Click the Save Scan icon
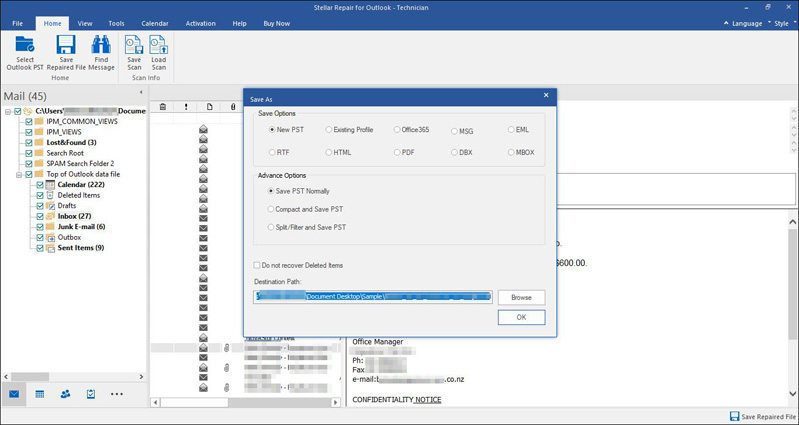 pyautogui.click(x=134, y=45)
